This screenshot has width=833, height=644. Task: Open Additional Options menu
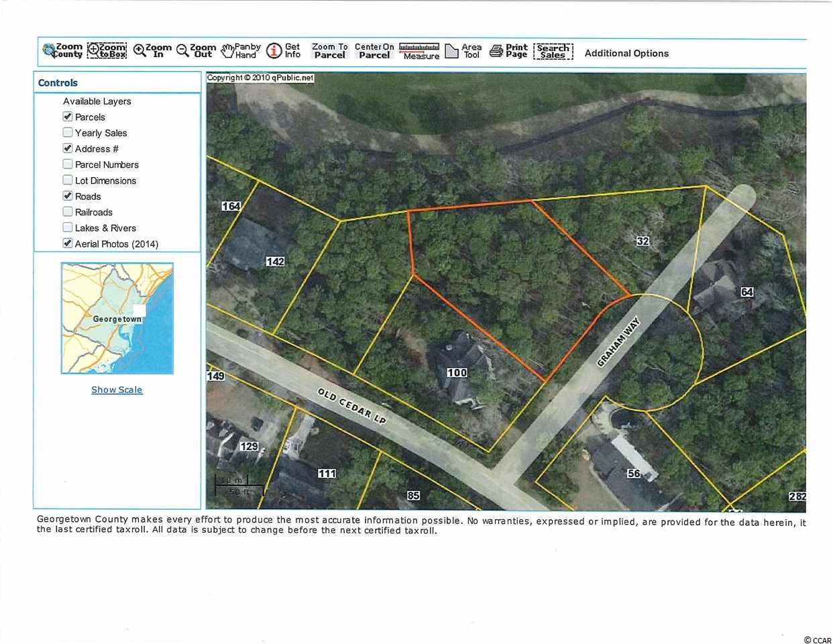pyautogui.click(x=626, y=54)
